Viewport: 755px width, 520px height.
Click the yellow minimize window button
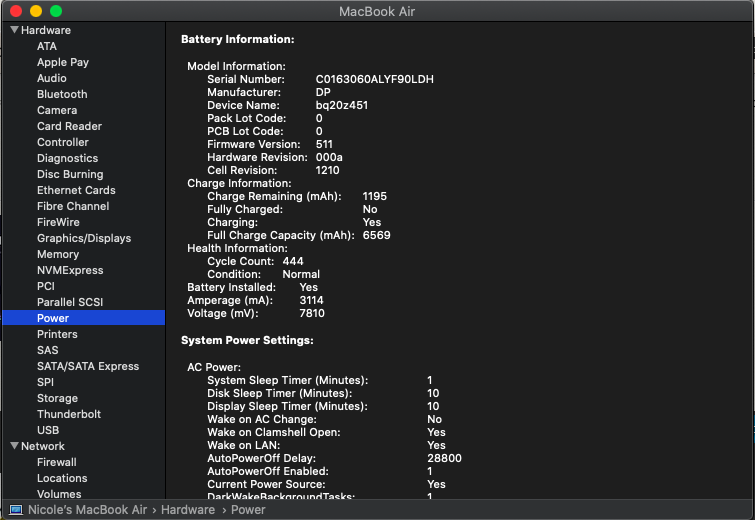click(x=36, y=11)
